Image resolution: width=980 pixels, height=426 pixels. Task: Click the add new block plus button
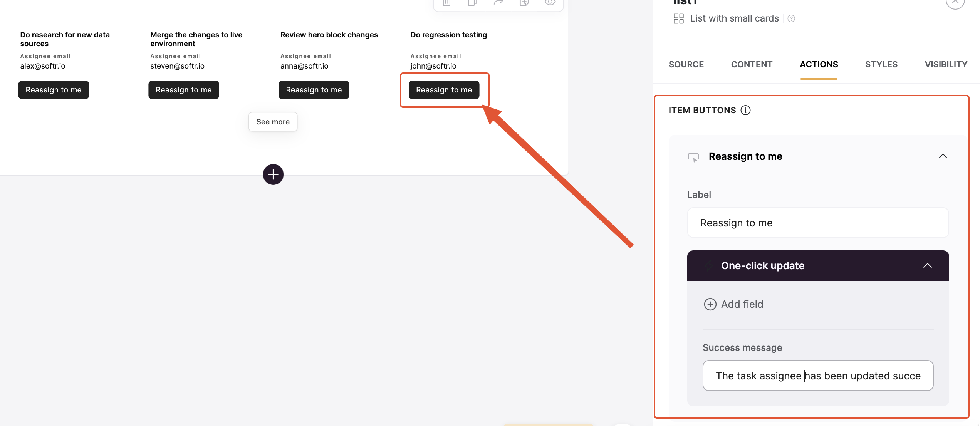tap(273, 174)
